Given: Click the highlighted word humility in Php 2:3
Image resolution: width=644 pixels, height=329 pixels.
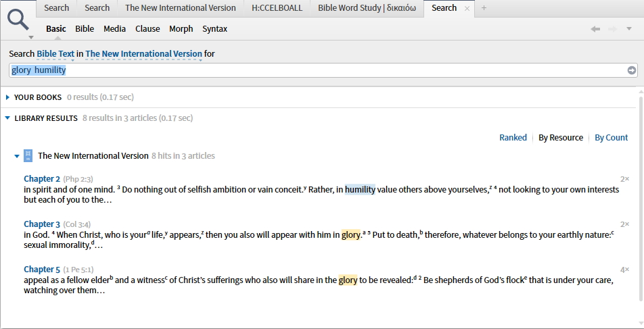Looking at the screenshot, I should [x=360, y=190].
